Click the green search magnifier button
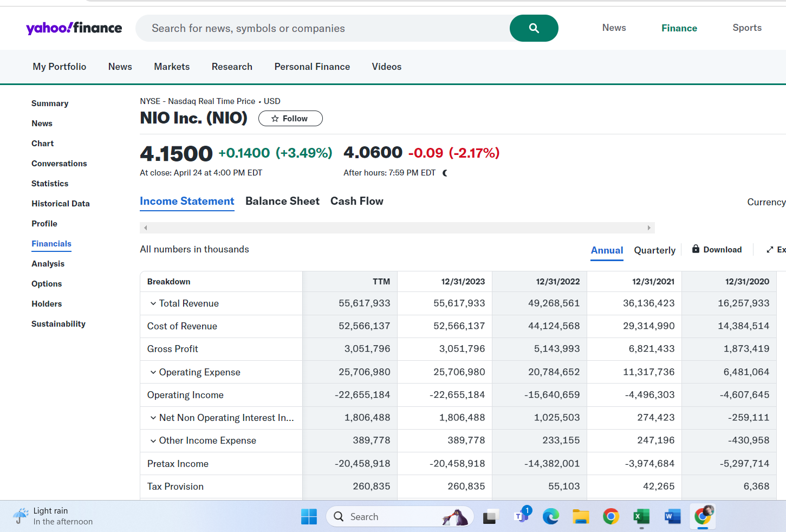Image resolution: width=786 pixels, height=532 pixels. (534, 28)
